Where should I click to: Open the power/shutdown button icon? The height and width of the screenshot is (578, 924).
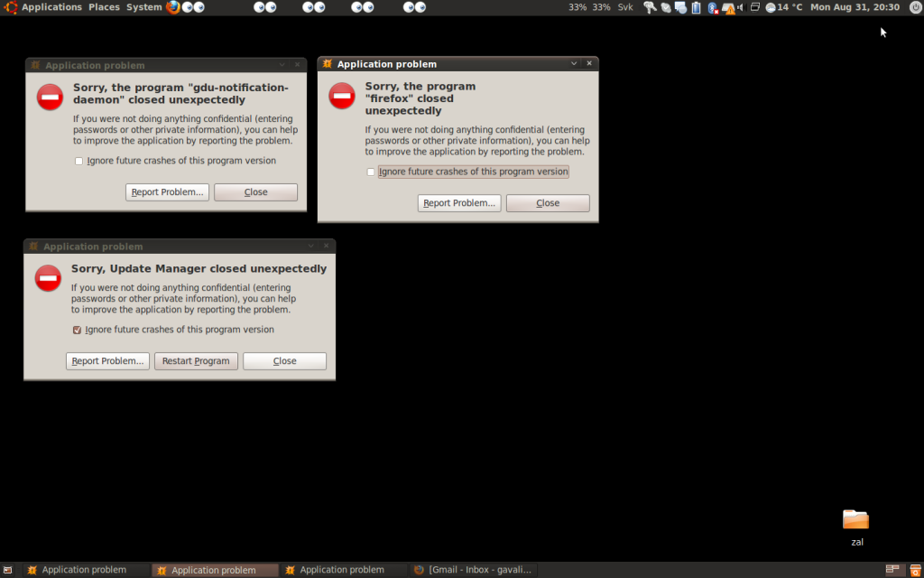915,7
